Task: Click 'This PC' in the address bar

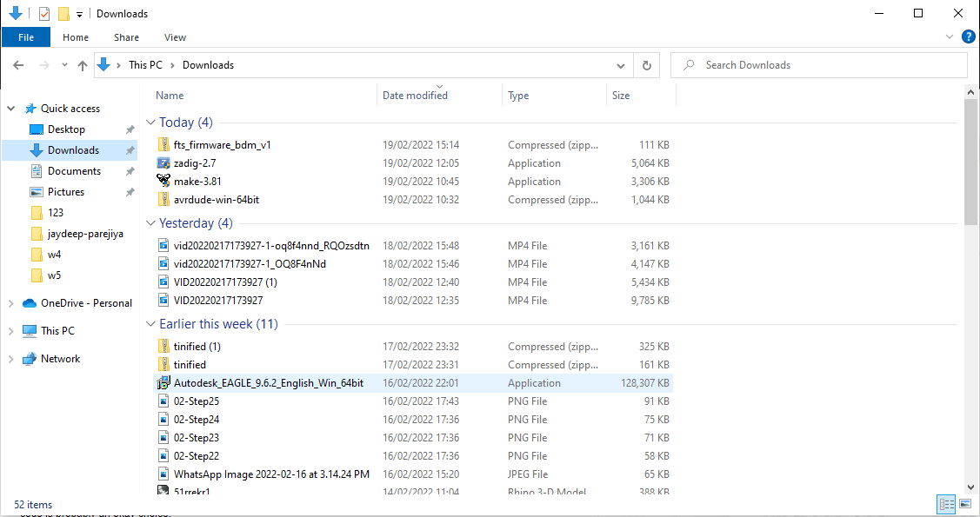Action: (x=145, y=65)
